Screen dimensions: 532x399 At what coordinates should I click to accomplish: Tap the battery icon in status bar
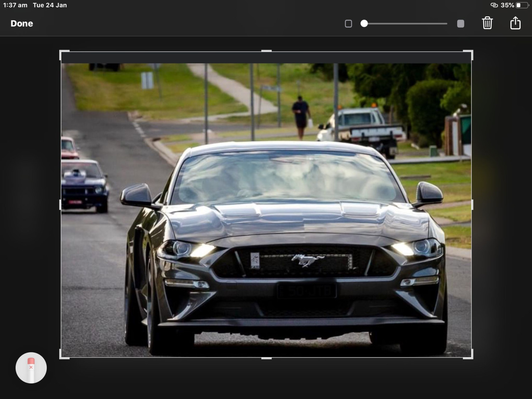(522, 5)
